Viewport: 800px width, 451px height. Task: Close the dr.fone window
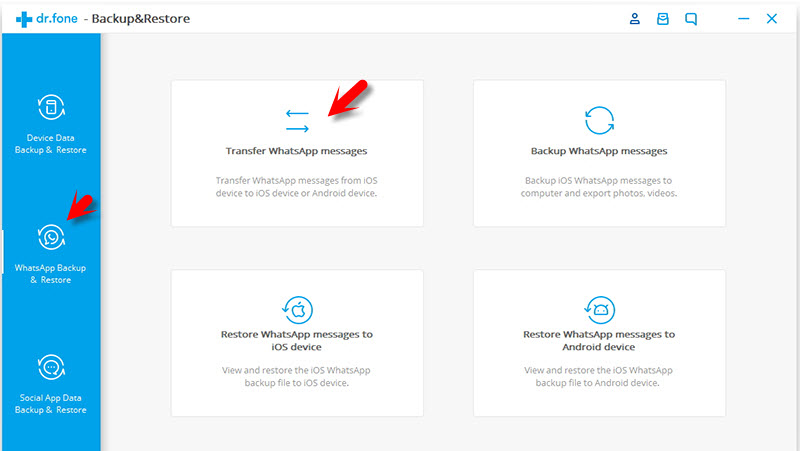[771, 19]
